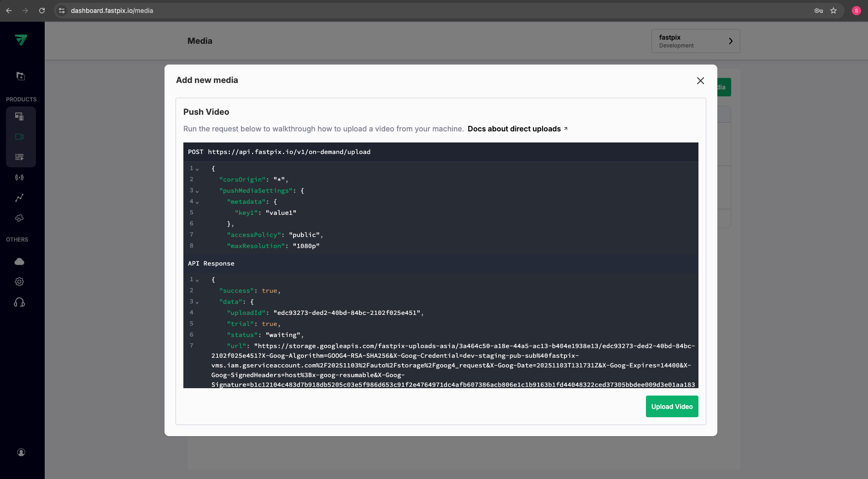The height and width of the screenshot is (479, 868).
Task: Close the Add new media dialog
Action: pos(700,81)
